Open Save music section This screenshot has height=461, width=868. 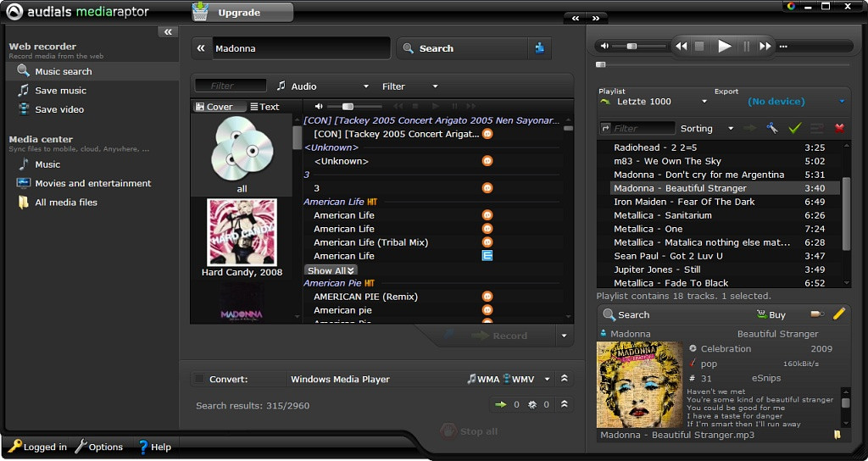pyautogui.click(x=60, y=91)
